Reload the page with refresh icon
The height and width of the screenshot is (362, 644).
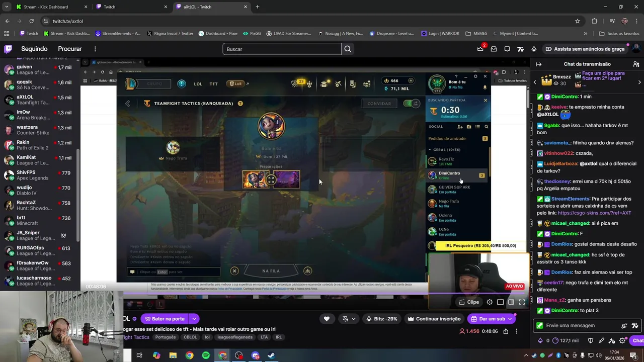coord(31,21)
